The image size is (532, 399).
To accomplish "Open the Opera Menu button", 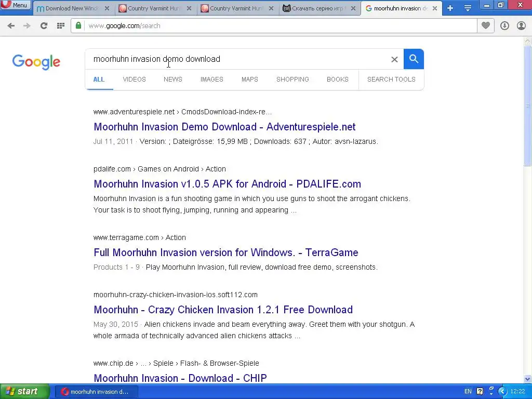I will point(16,5).
